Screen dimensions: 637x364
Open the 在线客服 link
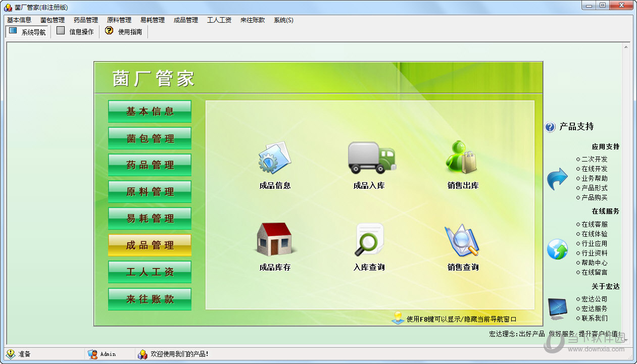click(x=595, y=224)
